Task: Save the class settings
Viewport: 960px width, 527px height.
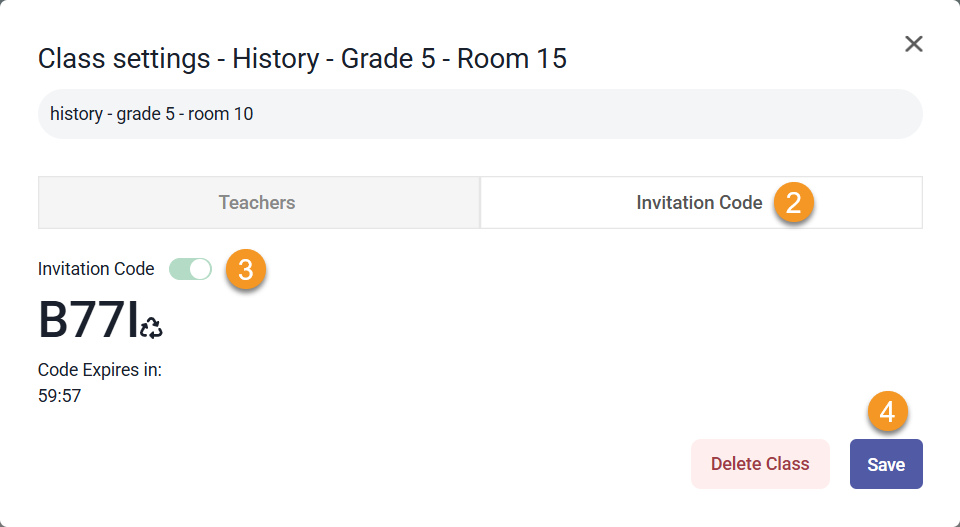Action: [886, 464]
